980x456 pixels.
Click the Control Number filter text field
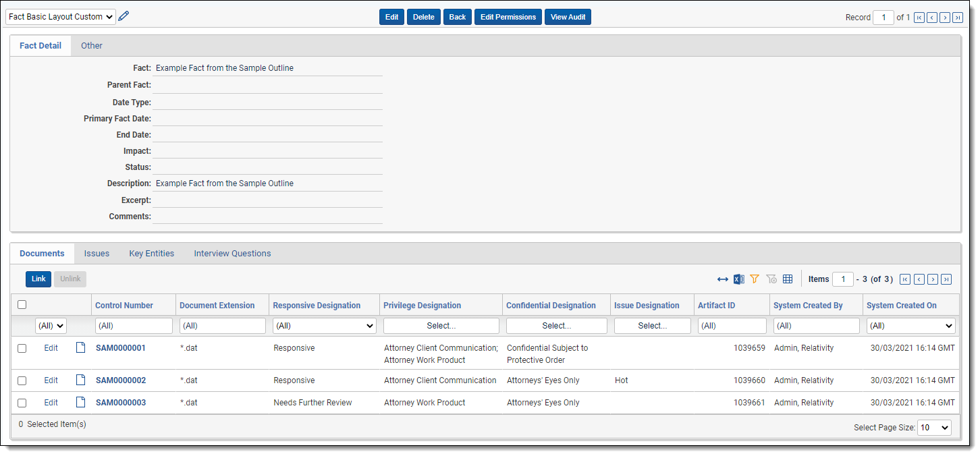134,326
